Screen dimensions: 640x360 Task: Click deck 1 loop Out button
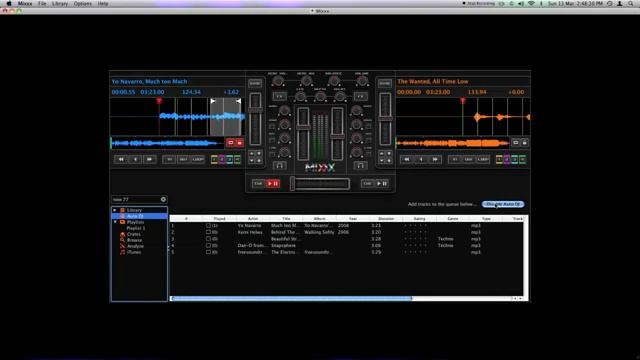click(x=183, y=160)
